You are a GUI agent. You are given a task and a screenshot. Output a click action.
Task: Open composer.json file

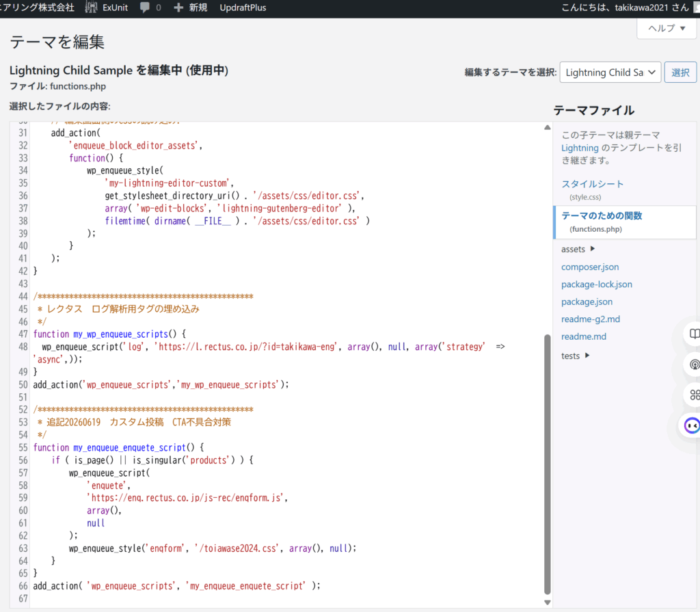[590, 267]
